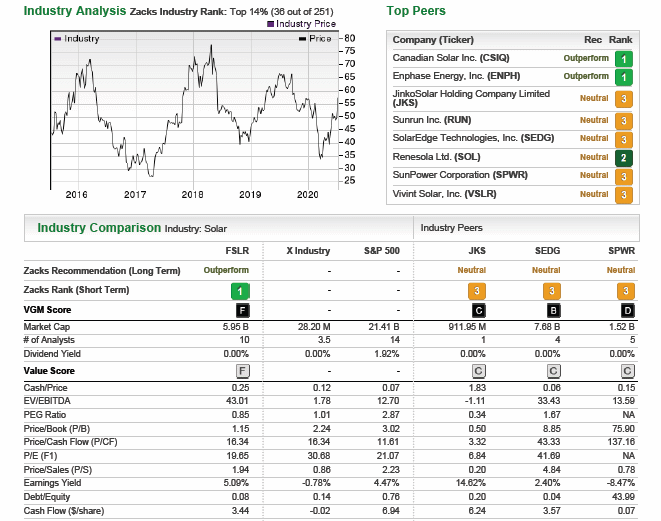Click VGM Score row label
Screen dimensions: 661x521
click(x=47, y=310)
